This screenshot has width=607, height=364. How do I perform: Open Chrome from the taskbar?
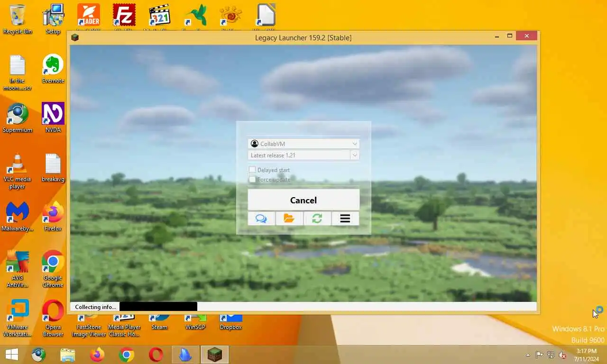coord(127,355)
